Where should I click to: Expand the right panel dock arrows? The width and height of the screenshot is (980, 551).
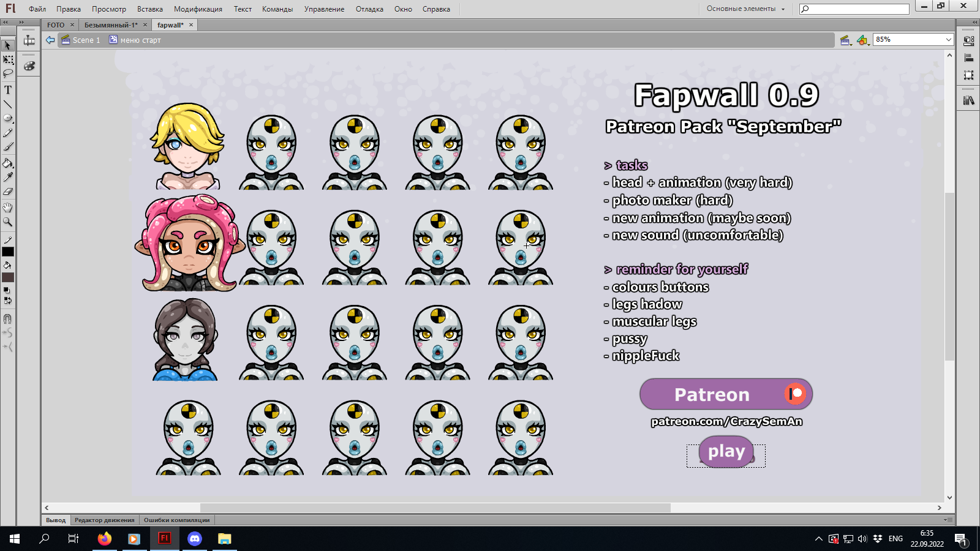(974, 22)
